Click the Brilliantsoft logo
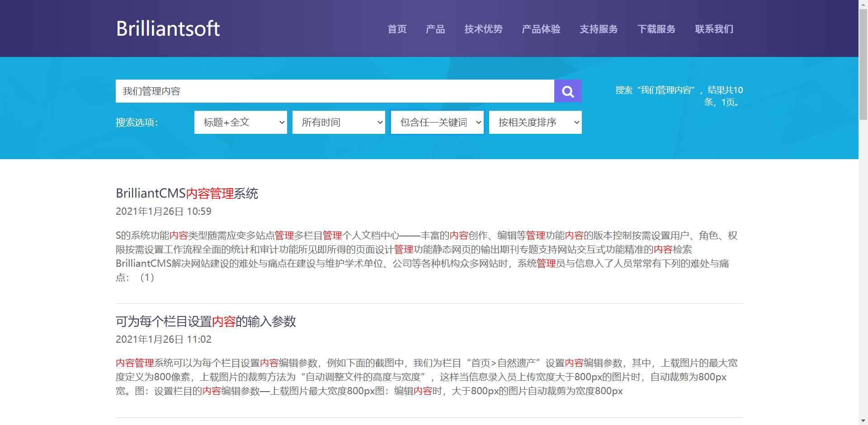Viewport: 868px width, 425px height. click(168, 28)
